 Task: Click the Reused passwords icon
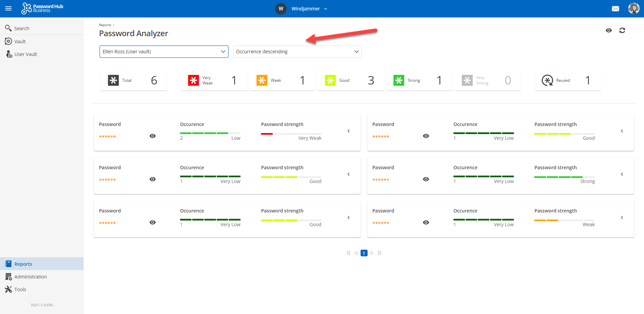pos(547,80)
